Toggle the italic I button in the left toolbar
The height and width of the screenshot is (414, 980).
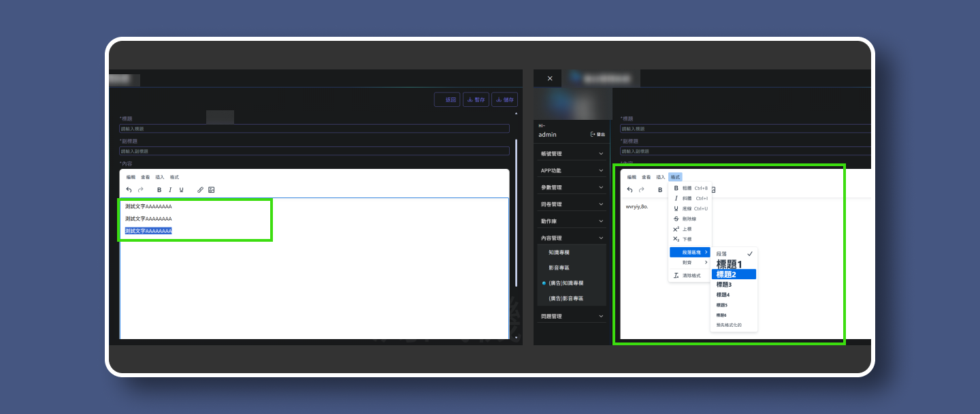tap(170, 190)
